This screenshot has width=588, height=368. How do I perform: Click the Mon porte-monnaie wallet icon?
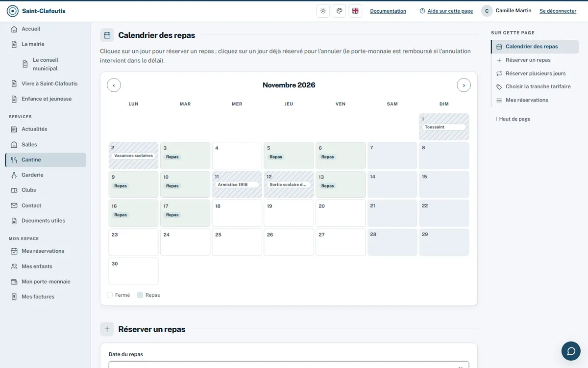click(x=14, y=282)
